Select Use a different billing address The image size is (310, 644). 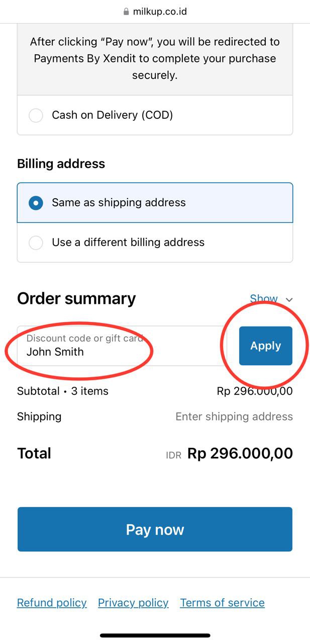coord(36,243)
